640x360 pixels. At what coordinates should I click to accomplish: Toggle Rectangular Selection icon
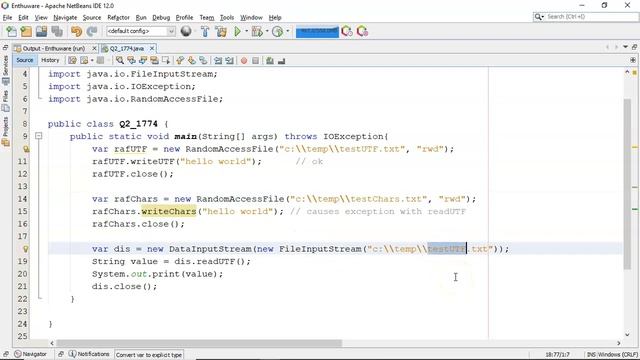click(166, 60)
